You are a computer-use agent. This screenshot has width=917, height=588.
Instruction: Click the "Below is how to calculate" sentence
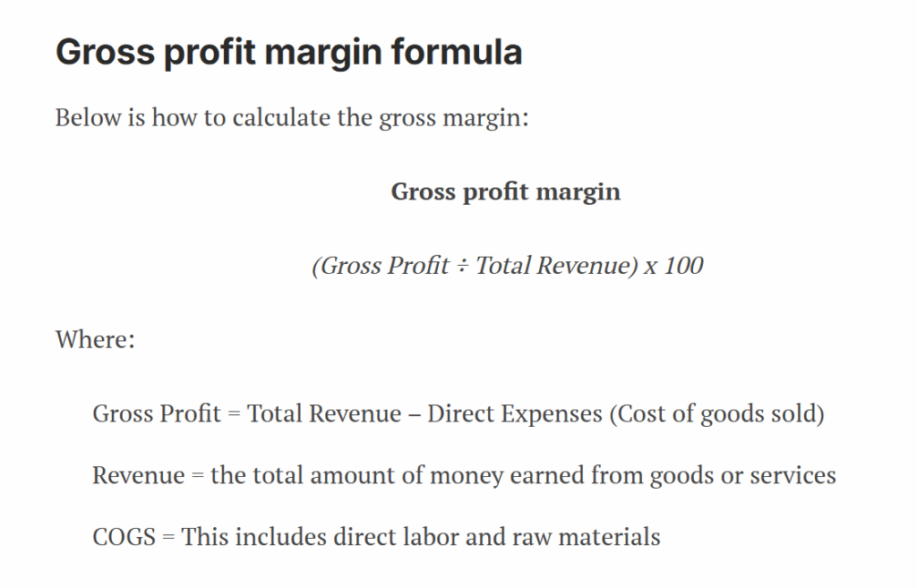[x=292, y=118]
